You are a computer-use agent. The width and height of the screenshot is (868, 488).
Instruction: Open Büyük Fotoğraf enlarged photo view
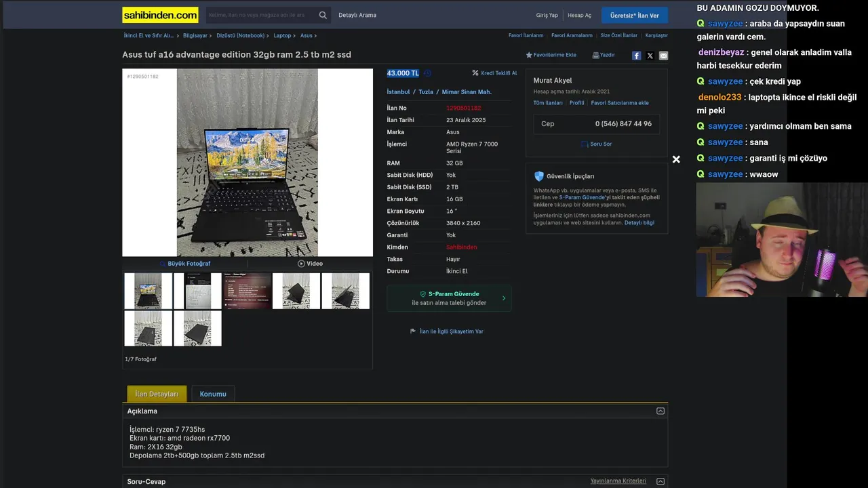(x=184, y=264)
